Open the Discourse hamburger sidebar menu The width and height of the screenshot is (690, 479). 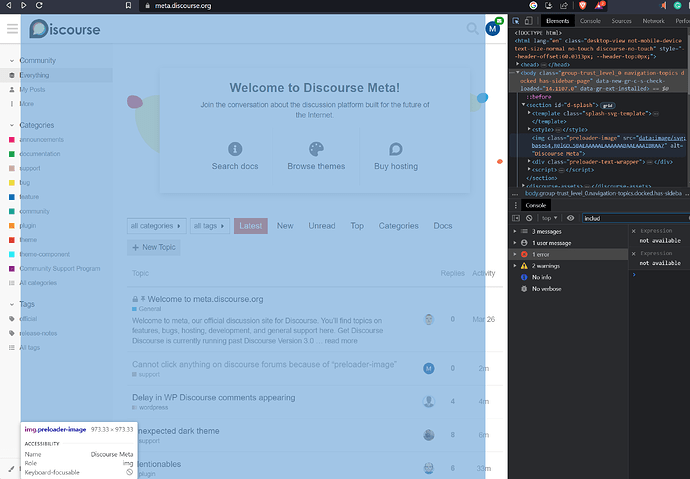12,29
